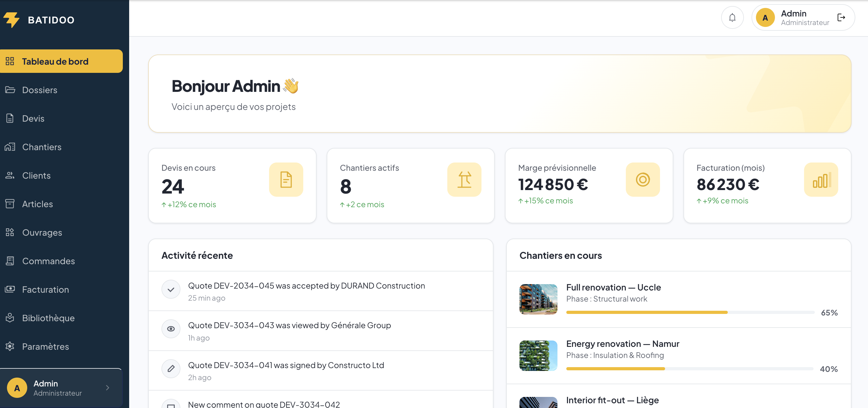Open the Tableau de bord menu

coord(61,61)
